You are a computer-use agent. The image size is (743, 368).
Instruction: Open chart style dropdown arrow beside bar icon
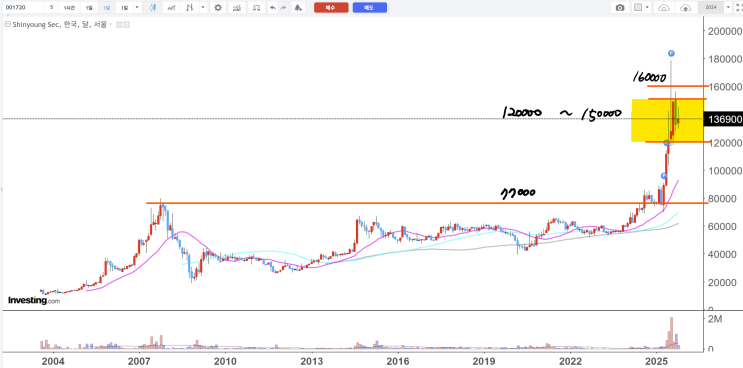203,8
